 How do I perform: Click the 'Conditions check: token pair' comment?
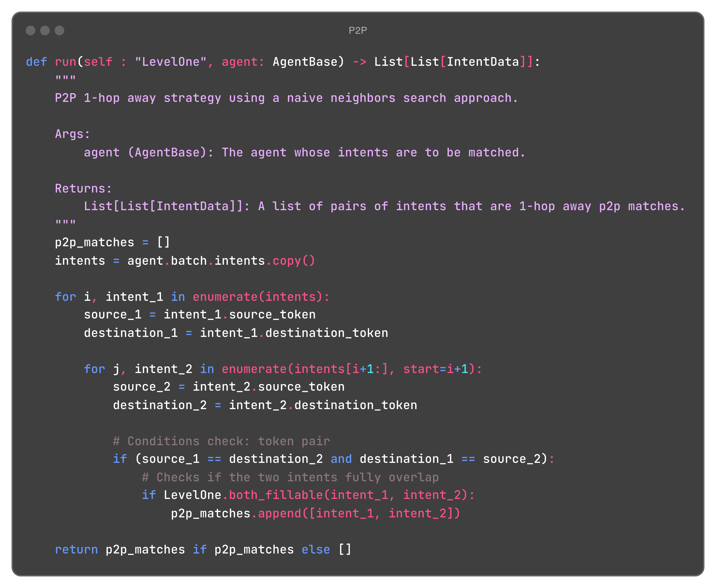[x=222, y=441]
